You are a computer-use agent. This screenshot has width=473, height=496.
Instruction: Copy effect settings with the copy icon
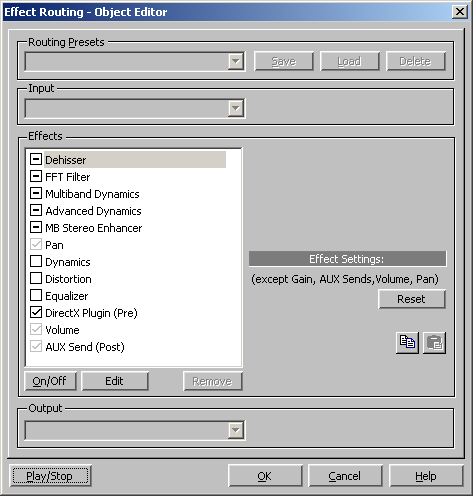[x=407, y=343]
